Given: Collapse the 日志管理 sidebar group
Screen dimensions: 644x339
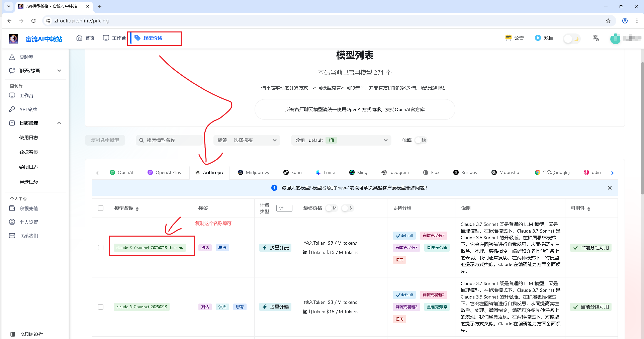Looking at the screenshot, I should 35,123.
